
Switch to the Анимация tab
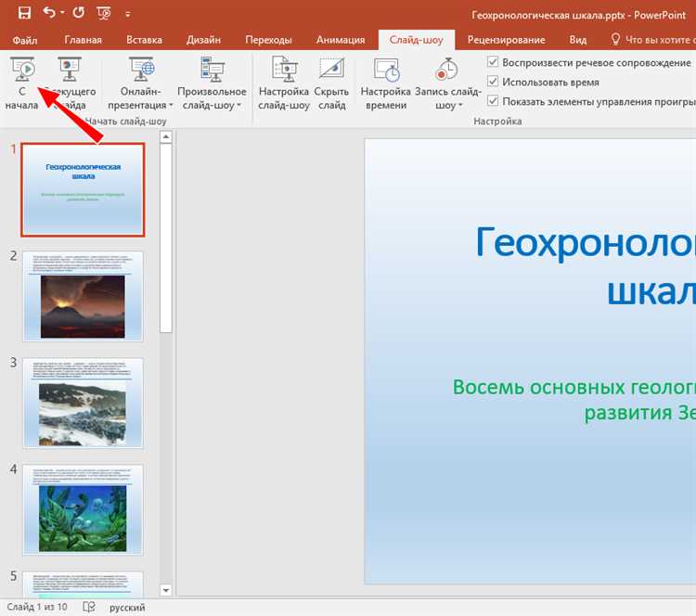(x=341, y=40)
